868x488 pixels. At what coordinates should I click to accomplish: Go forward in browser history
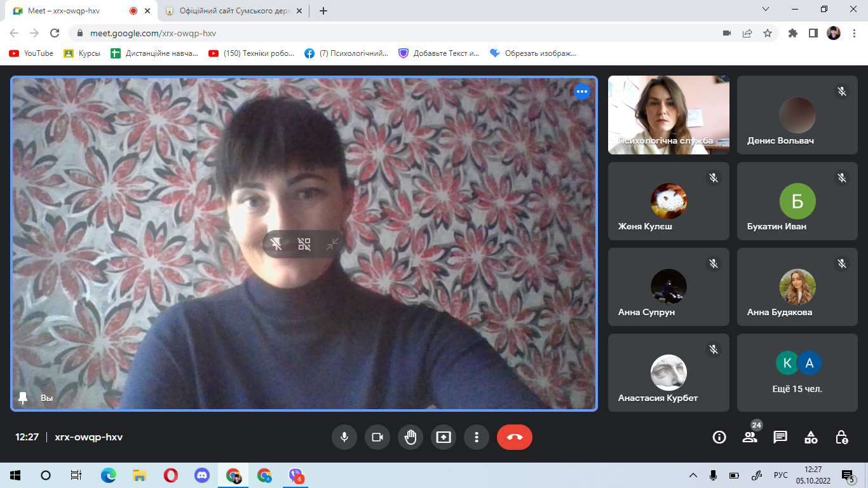34,33
